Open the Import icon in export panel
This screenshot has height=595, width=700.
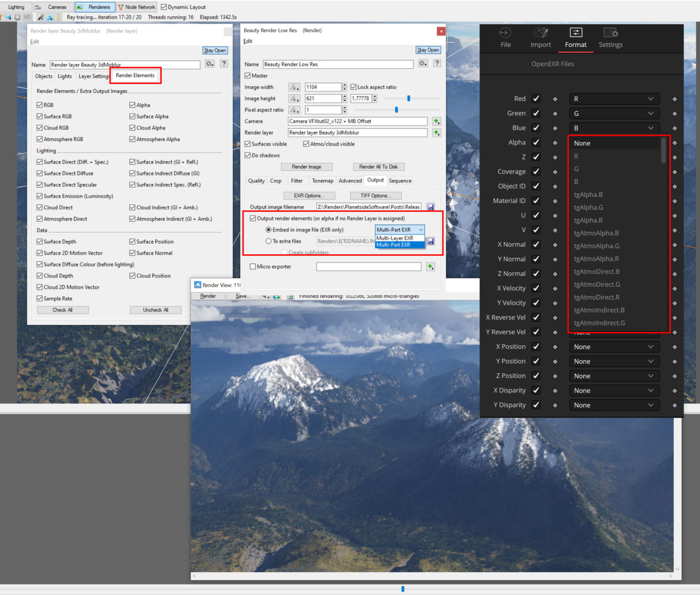point(541,33)
